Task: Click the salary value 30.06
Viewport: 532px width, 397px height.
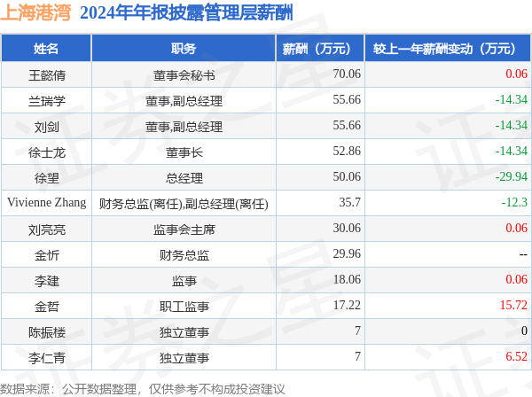Action: tap(347, 228)
